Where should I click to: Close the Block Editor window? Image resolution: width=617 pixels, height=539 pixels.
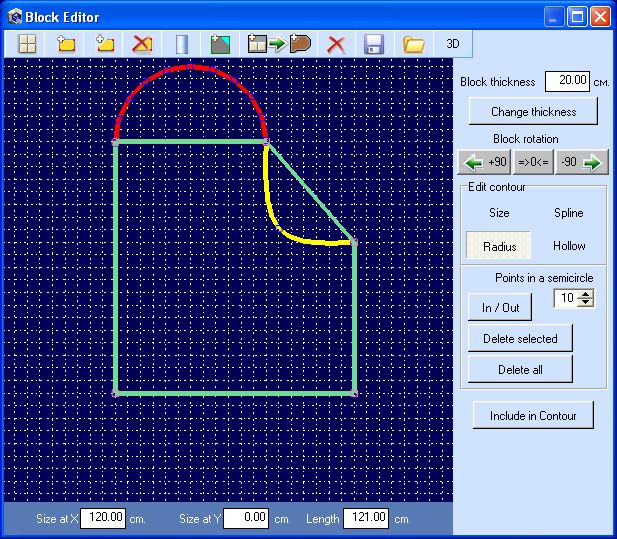[600, 17]
